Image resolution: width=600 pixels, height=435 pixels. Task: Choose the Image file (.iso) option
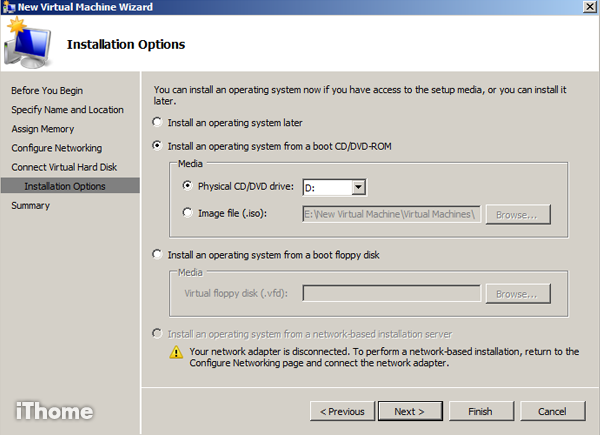coord(187,212)
